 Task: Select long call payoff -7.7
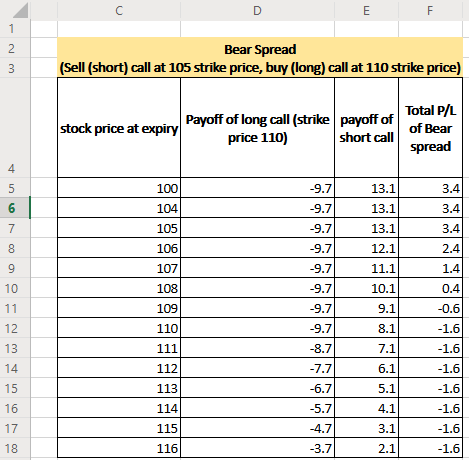pos(257,368)
